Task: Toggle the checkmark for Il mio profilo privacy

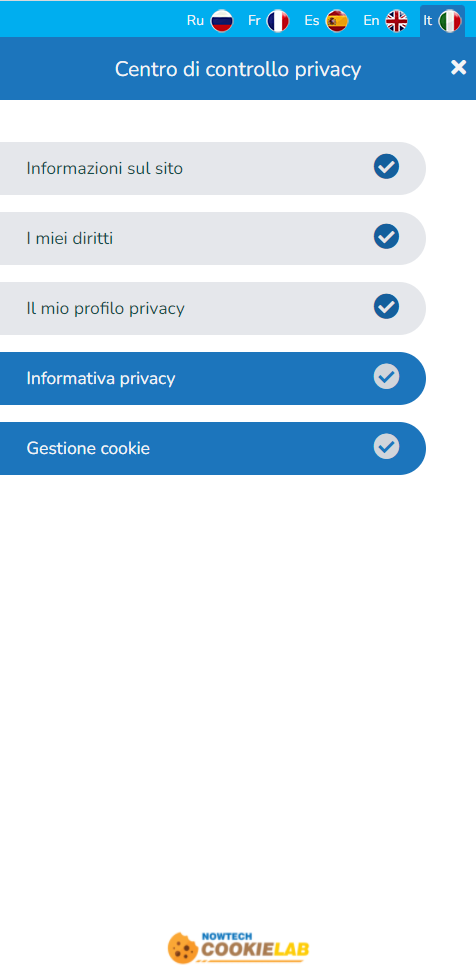Action: click(387, 306)
